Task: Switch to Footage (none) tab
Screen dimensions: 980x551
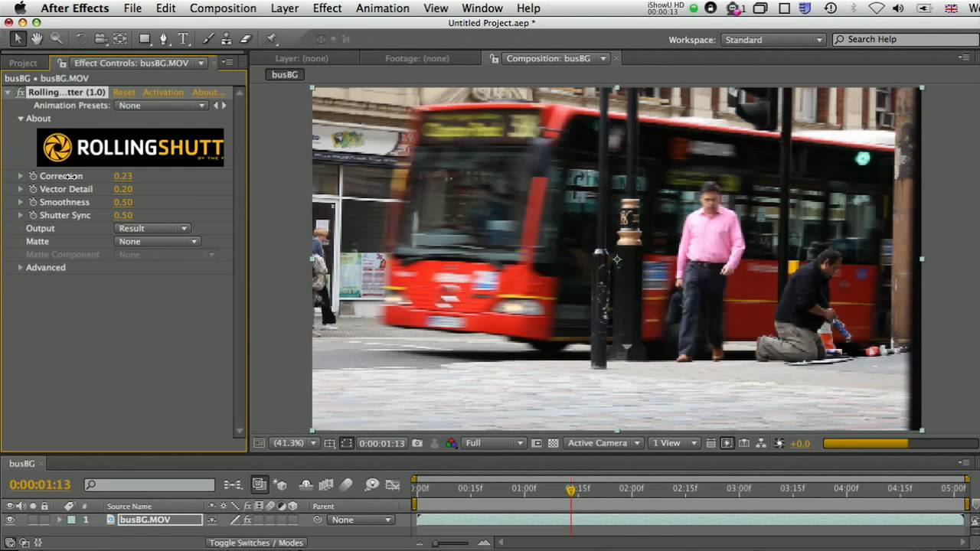Action: point(416,58)
